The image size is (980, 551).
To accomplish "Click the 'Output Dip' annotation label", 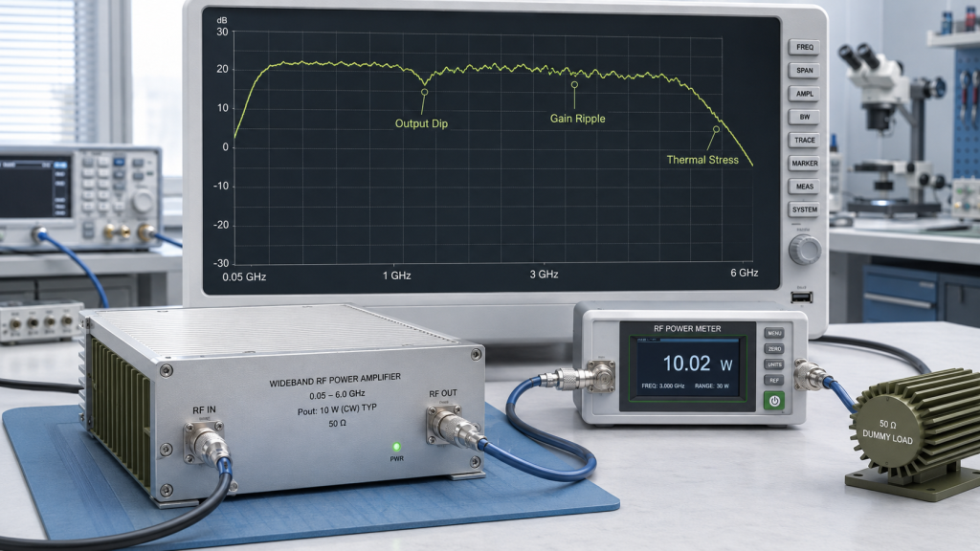I will [x=421, y=123].
